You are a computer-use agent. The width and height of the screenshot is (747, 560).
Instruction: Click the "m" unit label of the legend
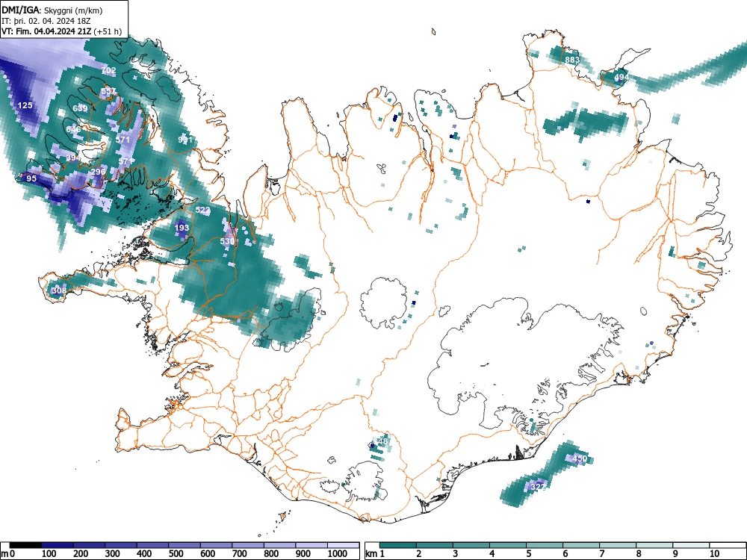coord(4,554)
